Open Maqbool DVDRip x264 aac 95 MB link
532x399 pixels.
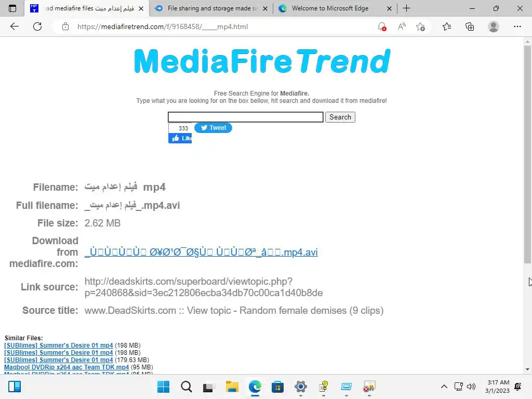click(x=66, y=367)
